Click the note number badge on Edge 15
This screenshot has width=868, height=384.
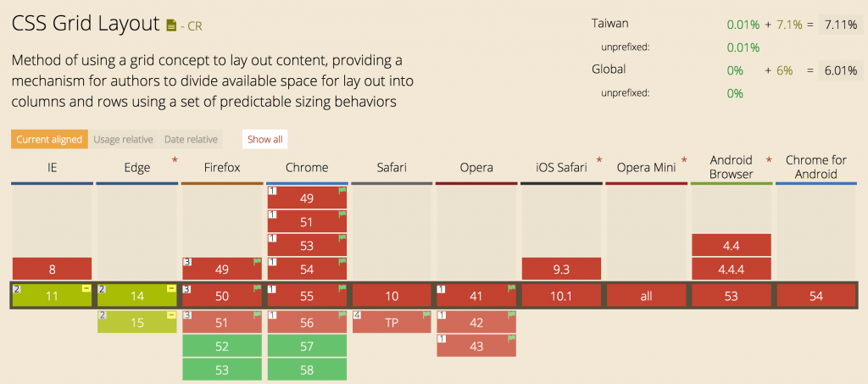click(x=103, y=314)
